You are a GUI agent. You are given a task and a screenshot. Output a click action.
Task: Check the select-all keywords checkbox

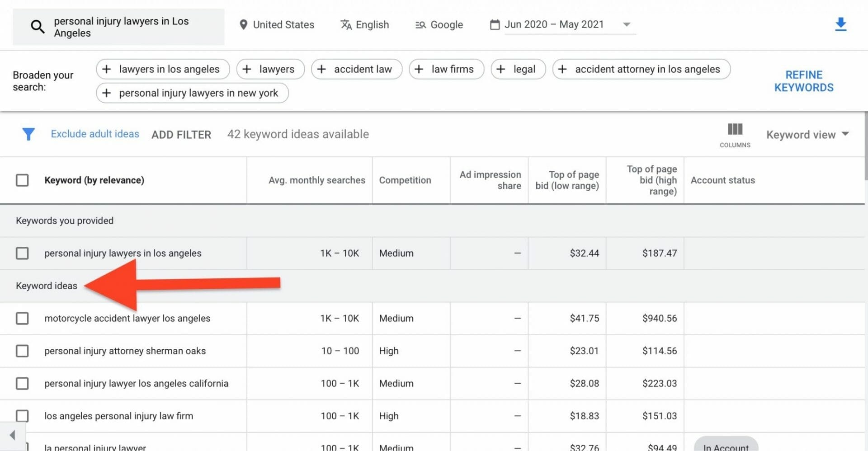22,180
